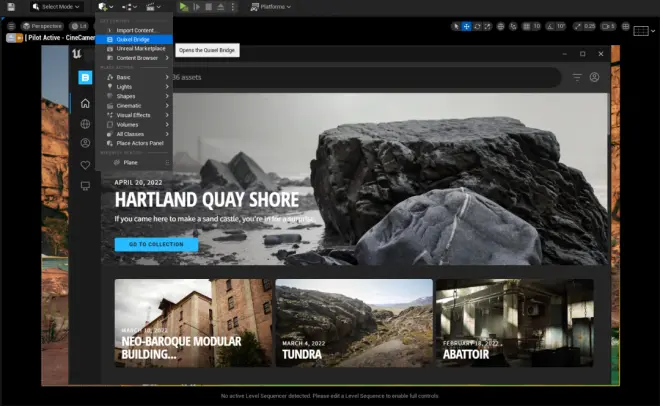Click the Bridge blue B logo icon
Image resolution: width=660 pixels, height=406 pixels.
coord(85,77)
